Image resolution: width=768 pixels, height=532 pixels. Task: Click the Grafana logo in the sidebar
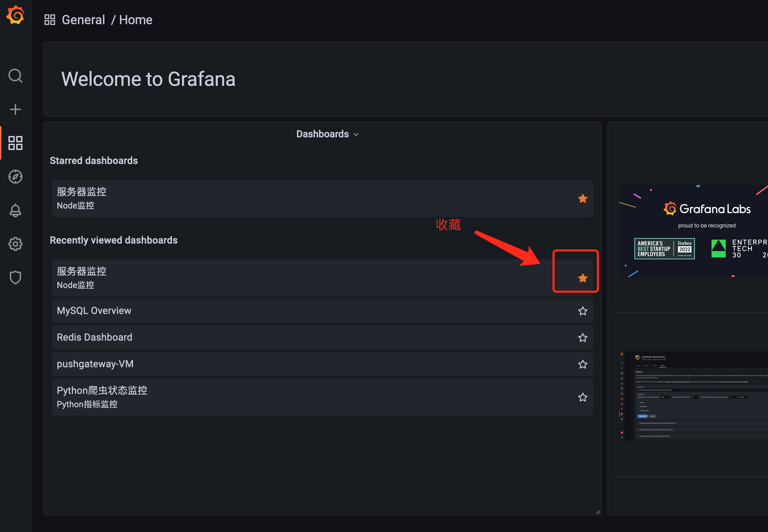[15, 15]
